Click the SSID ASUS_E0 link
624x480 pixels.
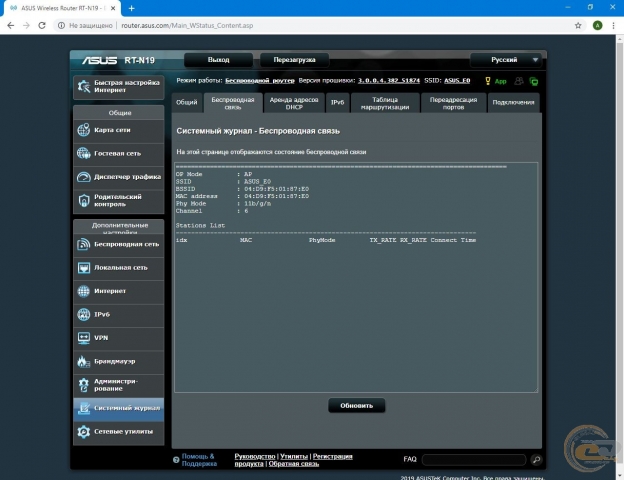(457, 80)
